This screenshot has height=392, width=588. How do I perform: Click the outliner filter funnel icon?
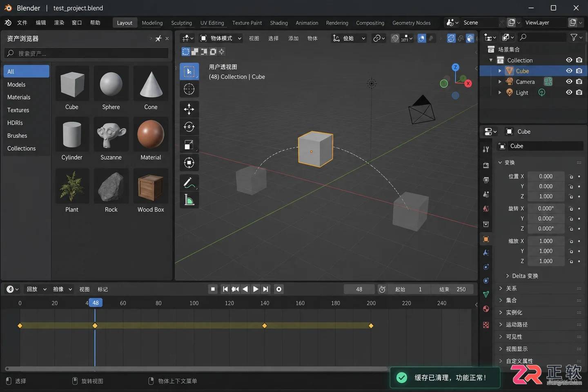coord(574,37)
